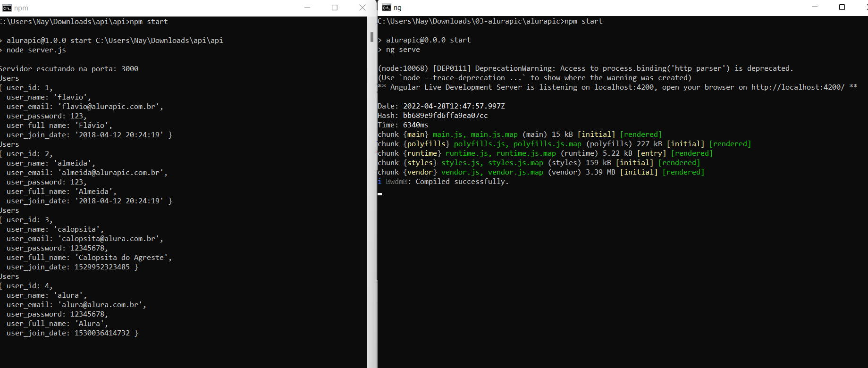
Task: Click the cmd icon in npm window title
Action: point(7,8)
